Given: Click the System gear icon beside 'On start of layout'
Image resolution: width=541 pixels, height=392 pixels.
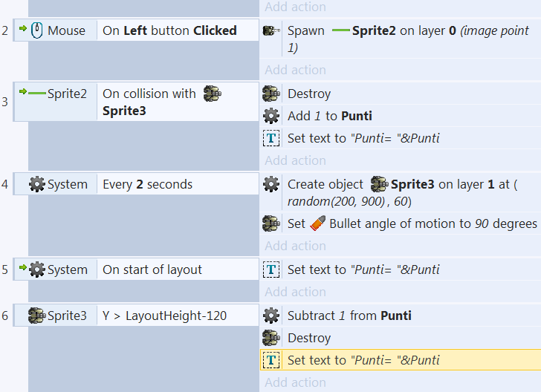Looking at the screenshot, I should (x=37, y=269).
